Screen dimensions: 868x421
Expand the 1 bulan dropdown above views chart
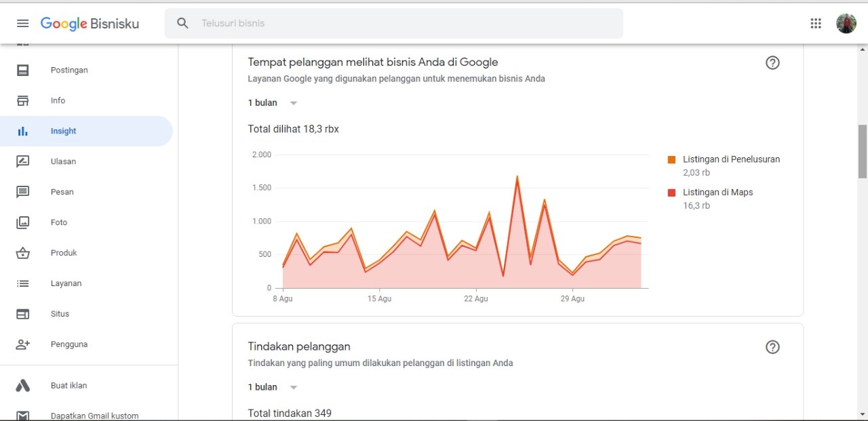click(x=273, y=103)
